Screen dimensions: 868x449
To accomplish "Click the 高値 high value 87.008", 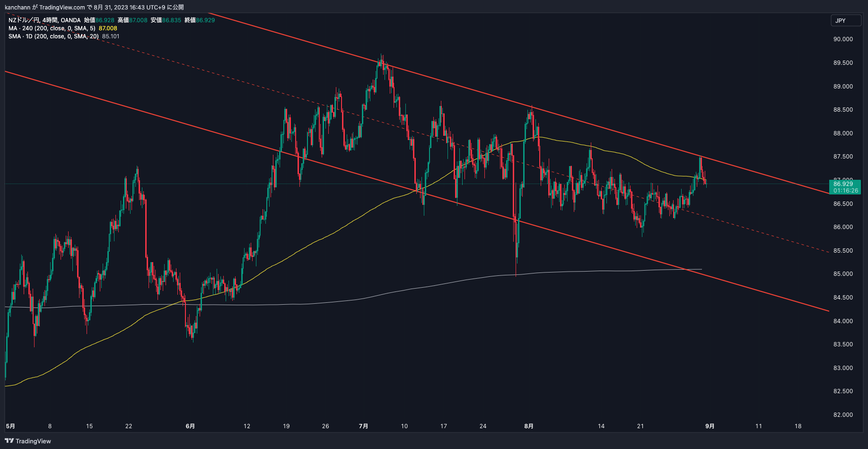I will pyautogui.click(x=138, y=20).
